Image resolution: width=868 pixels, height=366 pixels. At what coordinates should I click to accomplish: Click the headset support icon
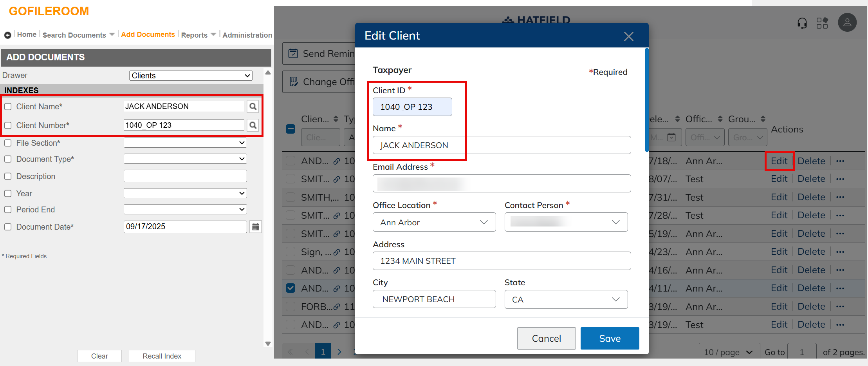802,23
